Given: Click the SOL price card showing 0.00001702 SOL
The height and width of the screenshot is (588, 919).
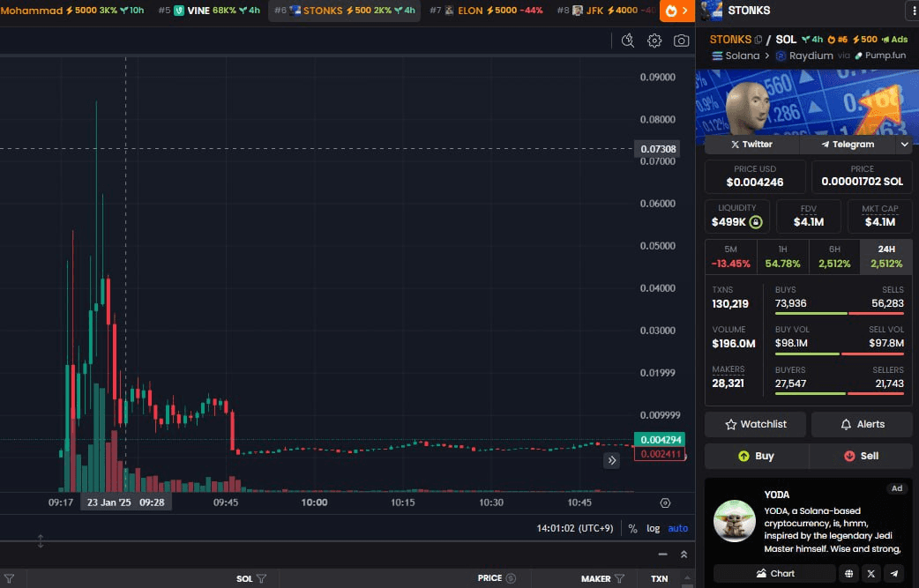Looking at the screenshot, I should pos(863,176).
